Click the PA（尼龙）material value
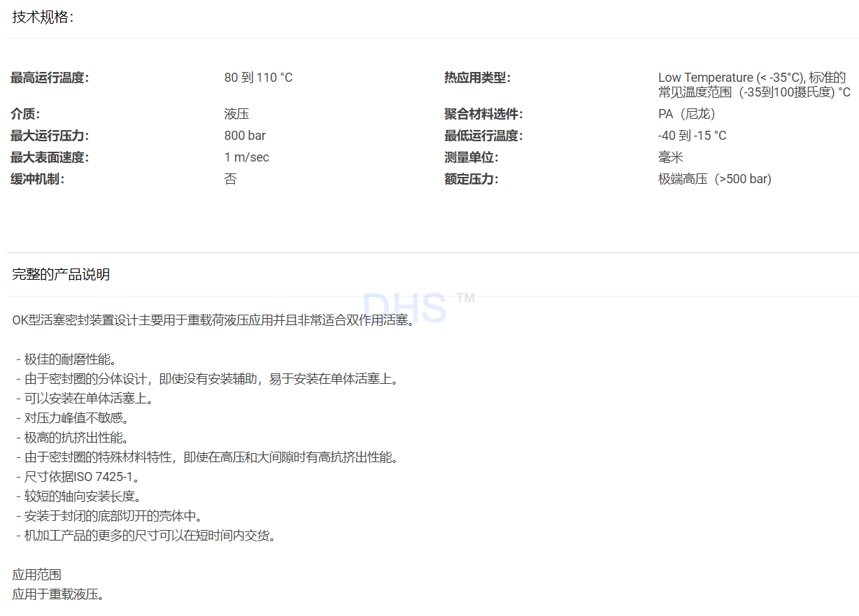This screenshot has width=859, height=616. click(686, 114)
